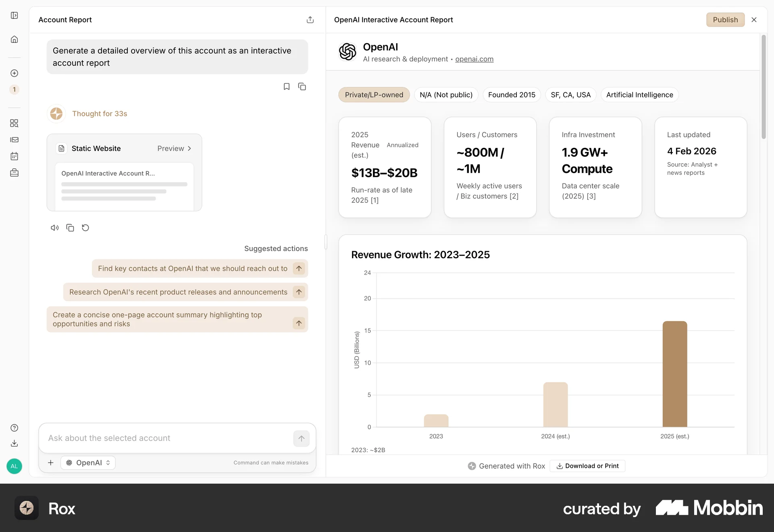Publish the interactive account report
The width and height of the screenshot is (774, 532).
point(725,19)
